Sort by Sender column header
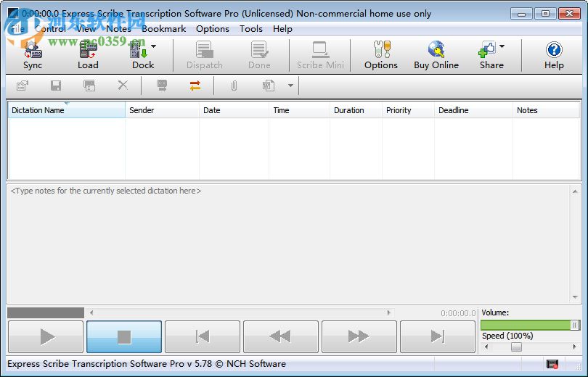The width and height of the screenshot is (588, 377). pyautogui.click(x=162, y=110)
